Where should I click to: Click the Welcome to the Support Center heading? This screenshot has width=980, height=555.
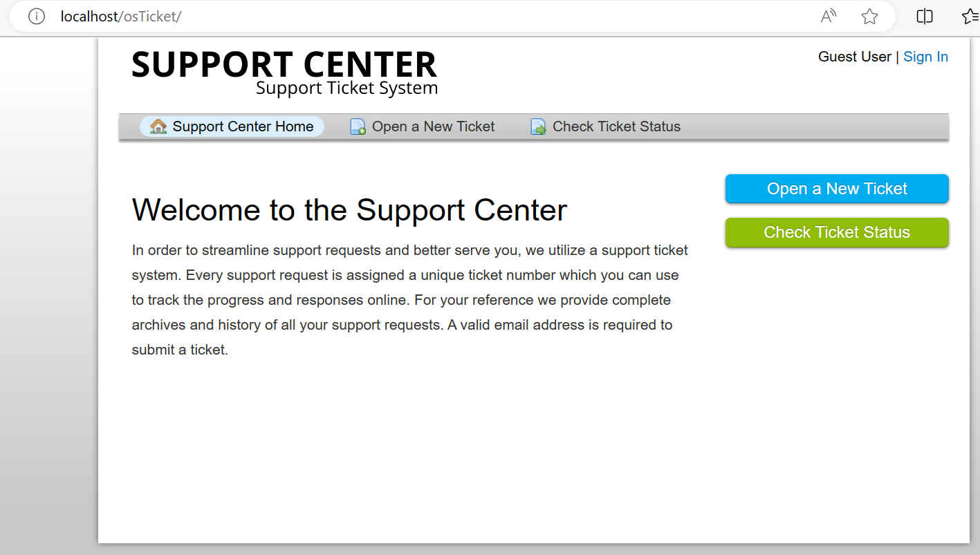click(349, 210)
